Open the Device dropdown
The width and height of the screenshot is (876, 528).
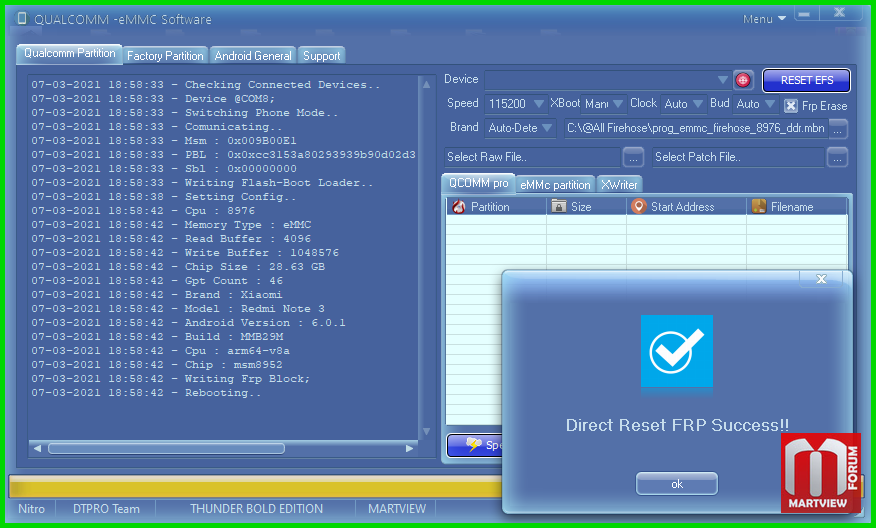point(722,80)
